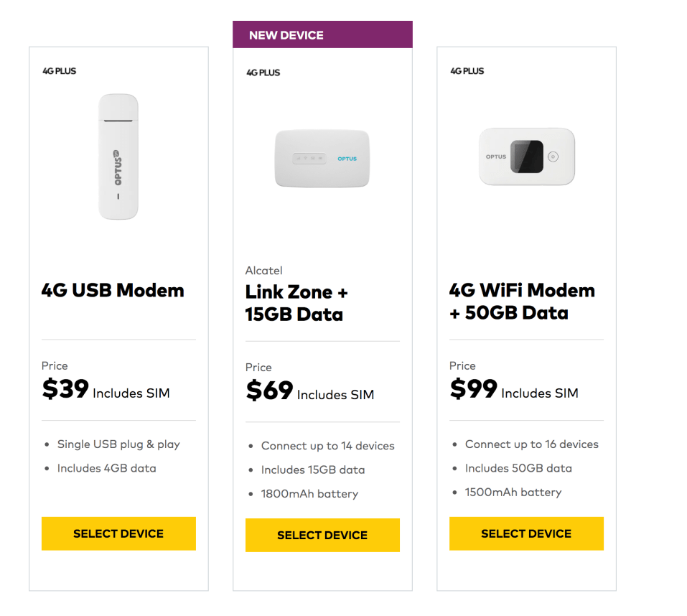
Task: Click SELECT DEVICE for the 4G WiFi Modem
Action: tap(526, 533)
